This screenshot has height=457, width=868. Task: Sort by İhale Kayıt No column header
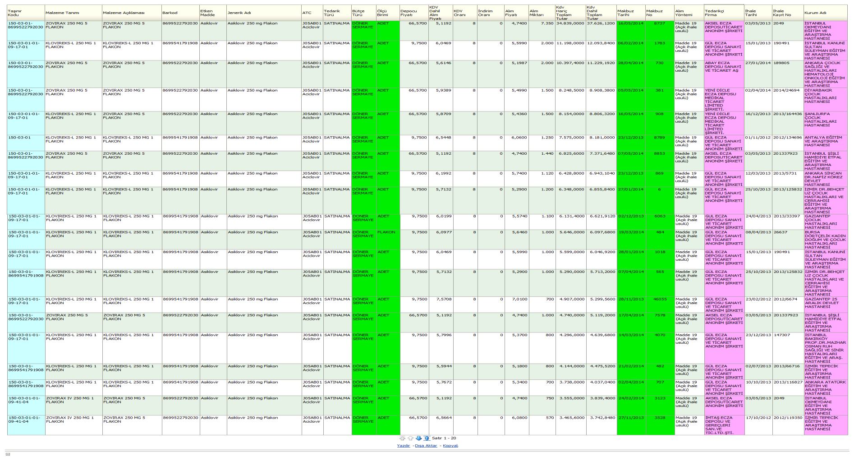coord(788,13)
